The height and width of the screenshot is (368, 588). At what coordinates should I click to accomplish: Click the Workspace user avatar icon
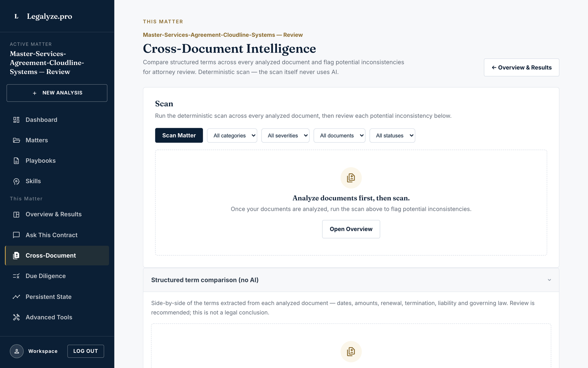pos(17,351)
